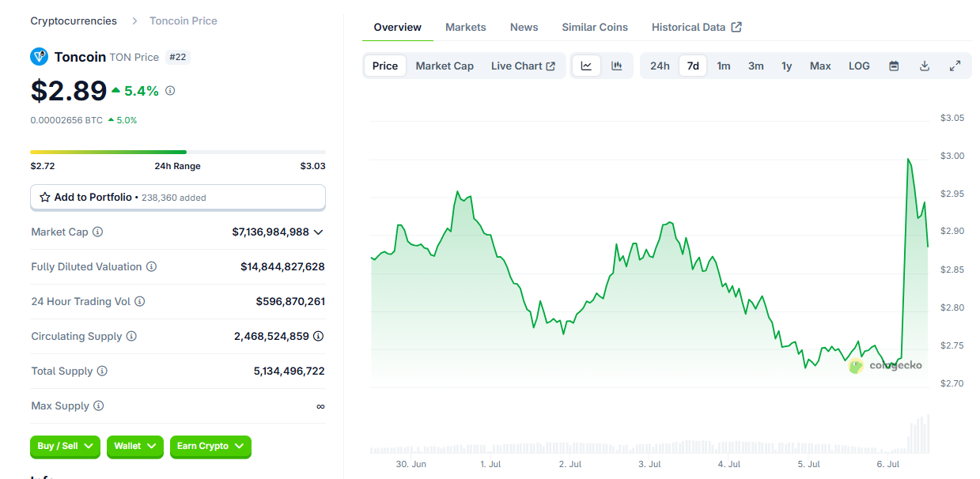Screen dimensions: 980x479
Task: Click the Toncoin Price breadcrumb text
Action: click(184, 21)
